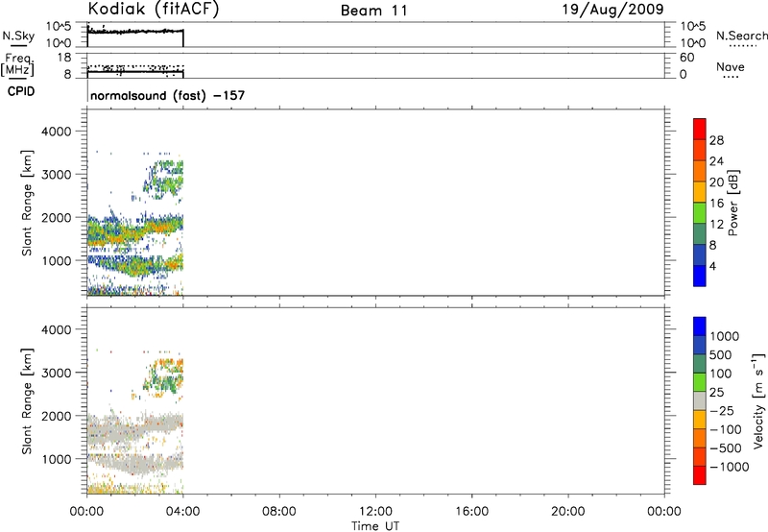Click the 'Freq. [MHz]' axis label

pos(17,64)
